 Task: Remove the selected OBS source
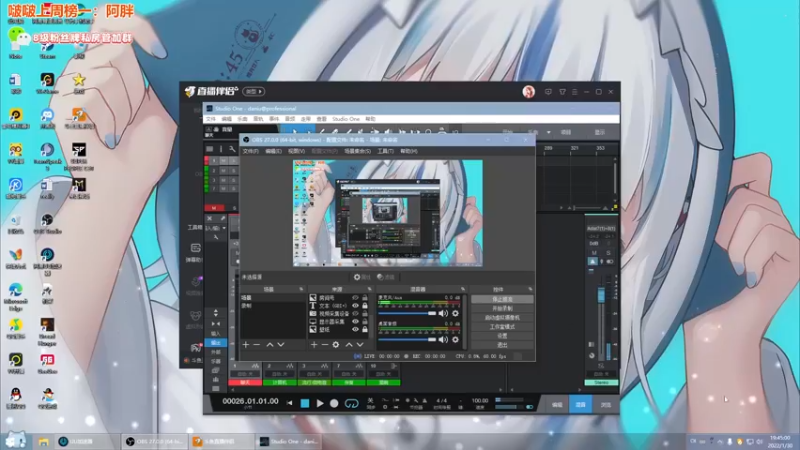point(324,345)
